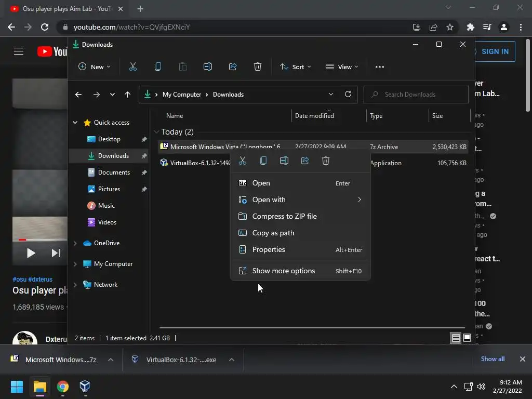The image size is (532, 399).
Task: Play the YouTube video
Action: 31,253
